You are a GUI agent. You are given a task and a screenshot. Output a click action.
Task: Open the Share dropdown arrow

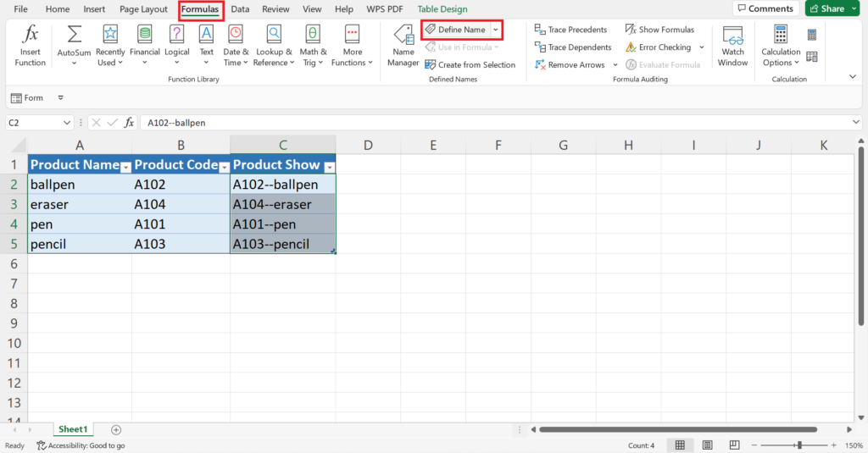coord(854,8)
